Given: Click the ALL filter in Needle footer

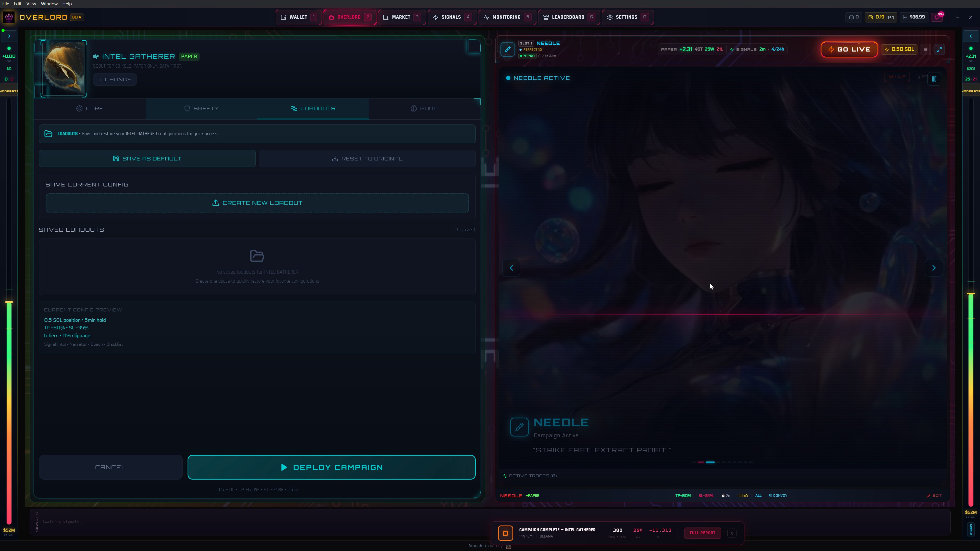Looking at the screenshot, I should (758, 495).
